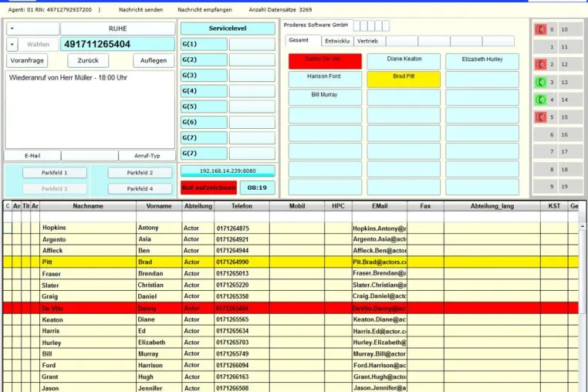Select the G(3) servicelevel group
The height and width of the screenshot is (392, 588).
pos(204,76)
